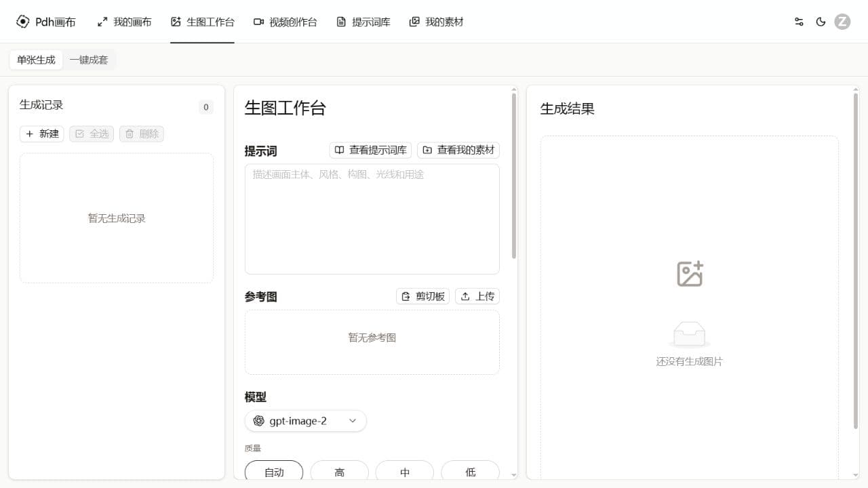
Task: Expand the gpt-image-2 model dropdown
Action: [306, 421]
